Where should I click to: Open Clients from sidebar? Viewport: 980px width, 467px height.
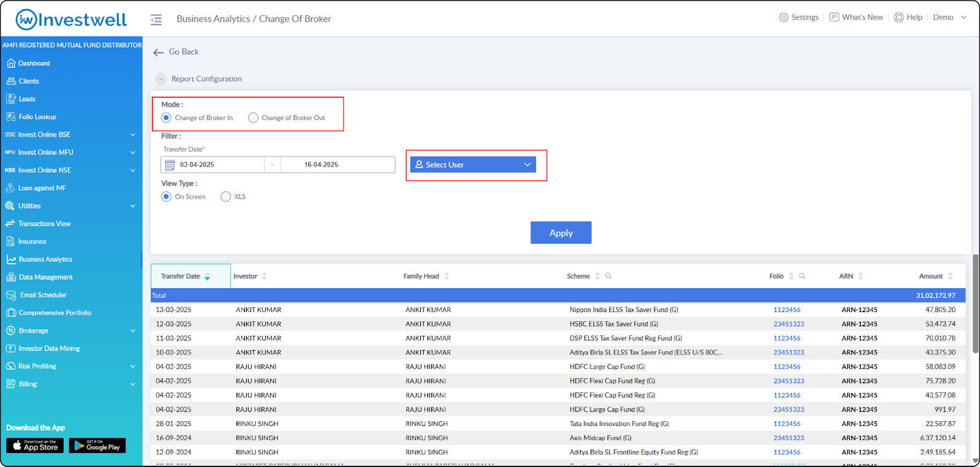coord(29,81)
